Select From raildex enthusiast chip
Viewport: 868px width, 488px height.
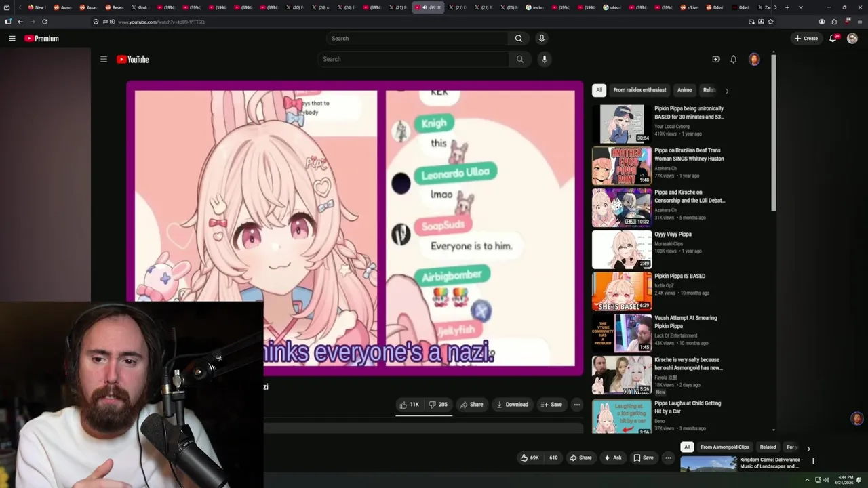(639, 90)
